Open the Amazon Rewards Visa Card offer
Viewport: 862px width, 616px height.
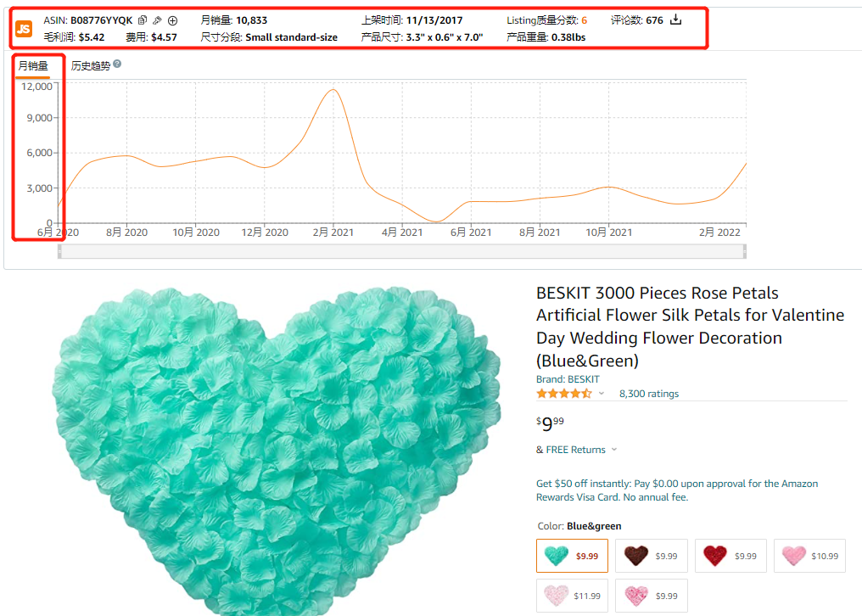tap(677, 490)
